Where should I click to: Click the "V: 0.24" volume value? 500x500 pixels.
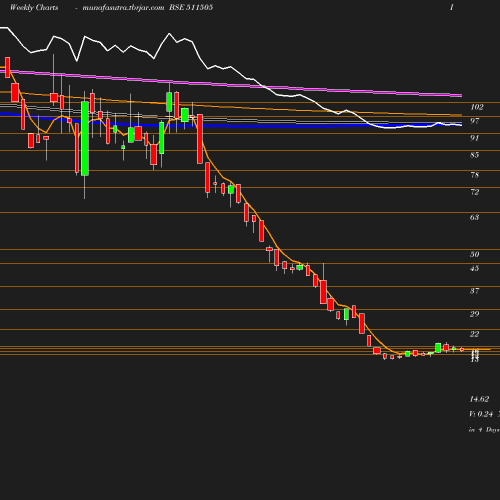point(481,414)
